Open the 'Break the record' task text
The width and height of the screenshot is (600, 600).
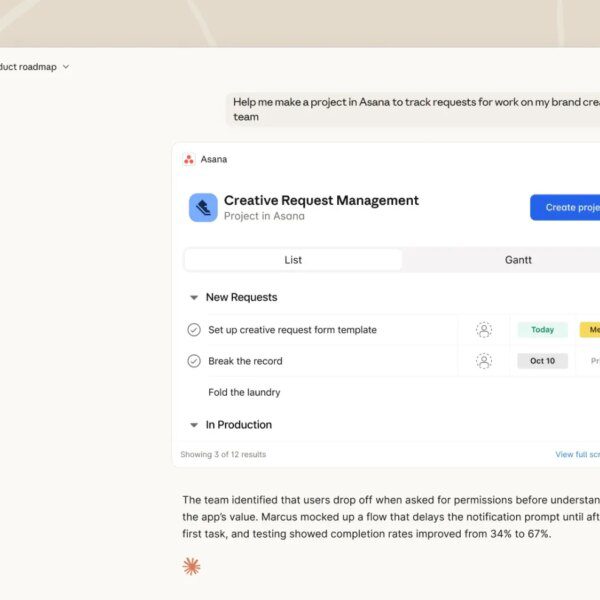point(245,361)
